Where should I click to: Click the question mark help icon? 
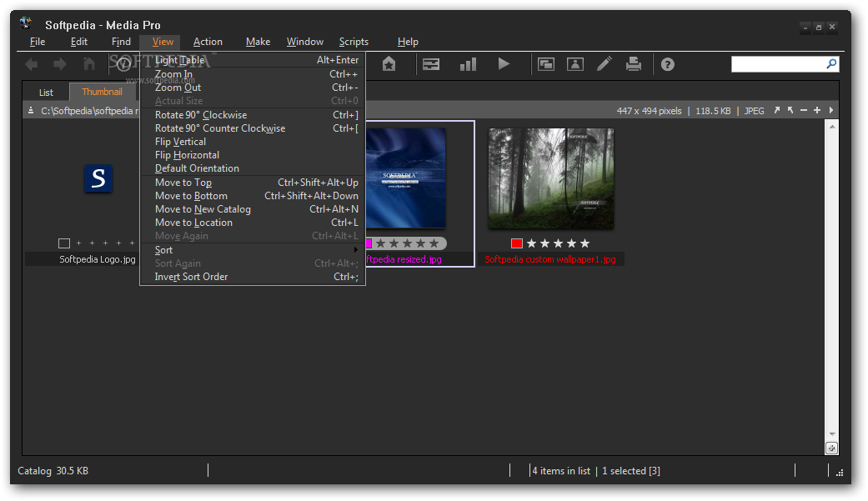pyautogui.click(x=668, y=64)
